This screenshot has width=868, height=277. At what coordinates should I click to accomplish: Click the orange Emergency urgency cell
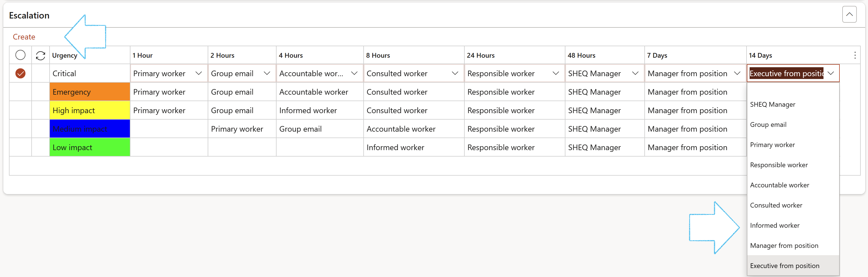click(89, 92)
